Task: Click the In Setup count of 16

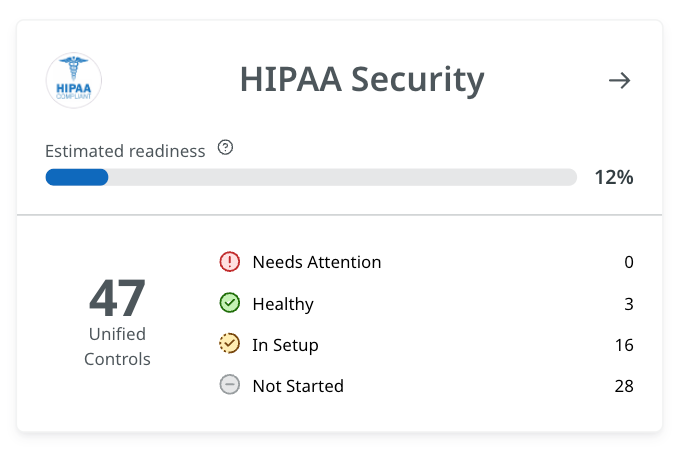Action: point(624,345)
